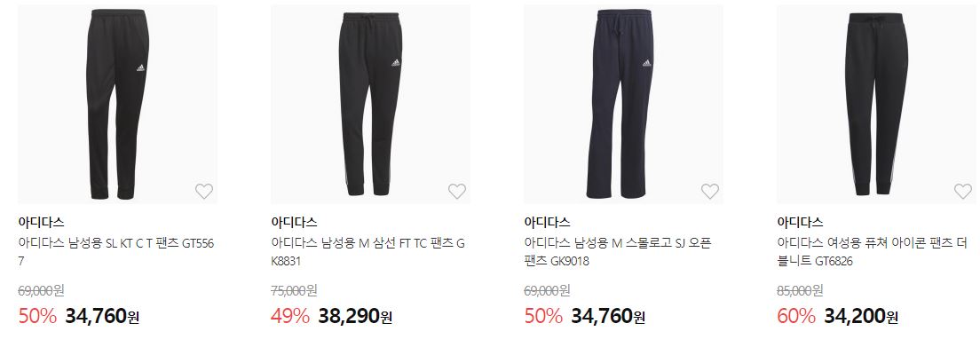Select 아디다스 brand label above GT5567 pants

pyautogui.click(x=41, y=222)
